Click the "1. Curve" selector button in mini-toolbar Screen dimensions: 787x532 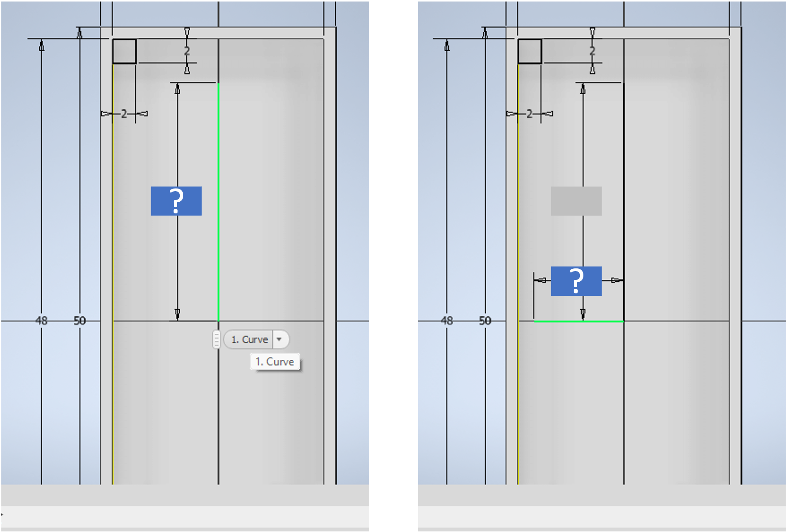point(249,340)
